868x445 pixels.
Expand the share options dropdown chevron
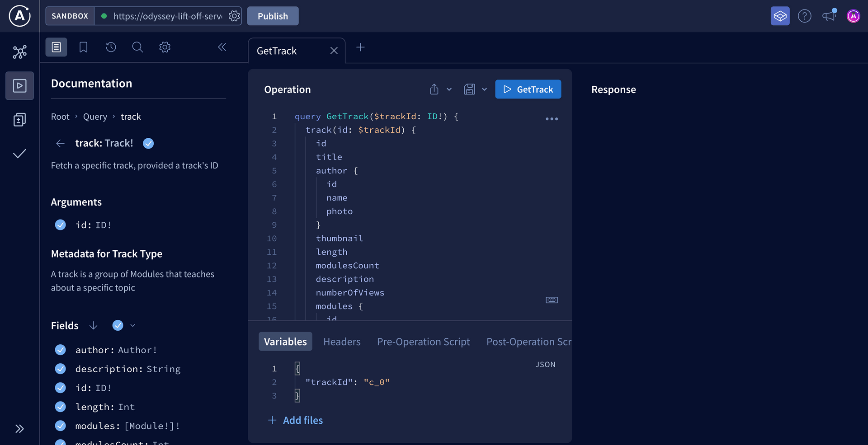[x=449, y=89]
